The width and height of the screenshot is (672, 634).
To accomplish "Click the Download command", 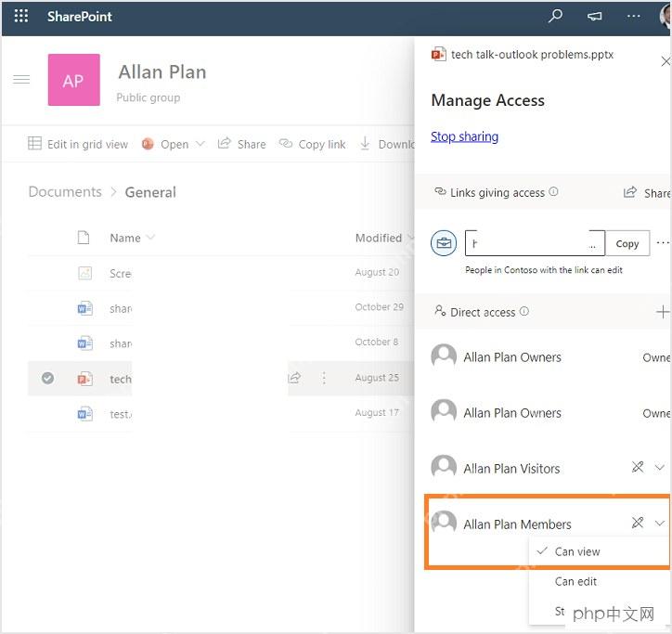I will (387, 144).
